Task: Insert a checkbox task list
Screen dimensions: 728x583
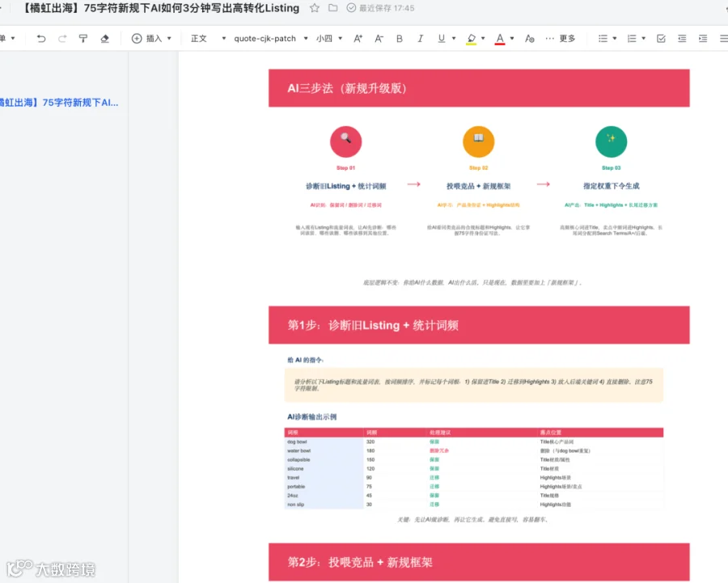Action: click(661, 39)
